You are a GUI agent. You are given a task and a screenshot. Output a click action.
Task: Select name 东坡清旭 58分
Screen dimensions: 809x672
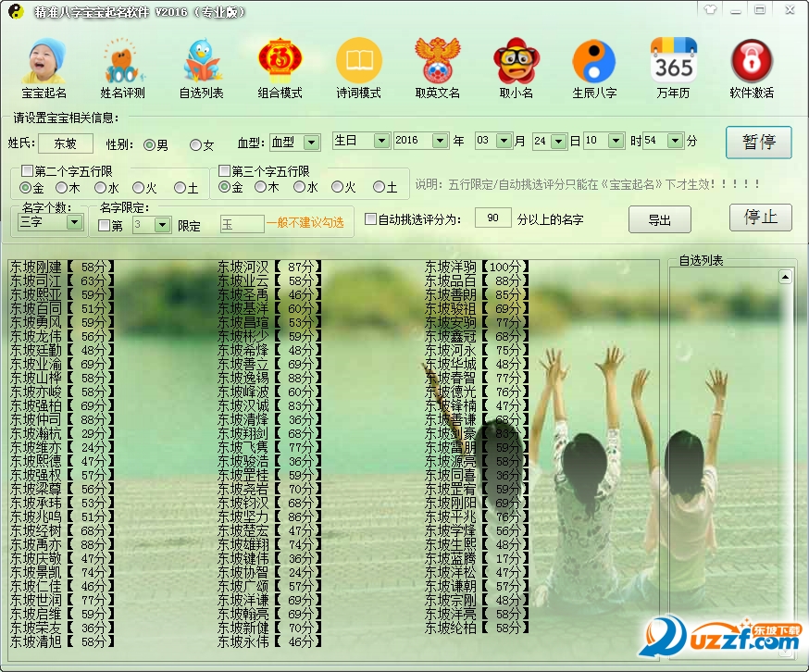click(x=62, y=641)
